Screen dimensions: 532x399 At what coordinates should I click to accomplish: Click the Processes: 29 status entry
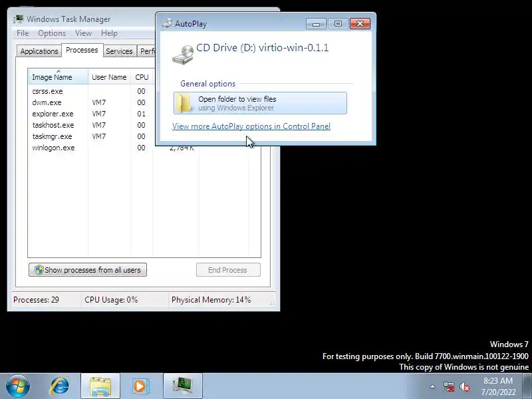click(47, 300)
